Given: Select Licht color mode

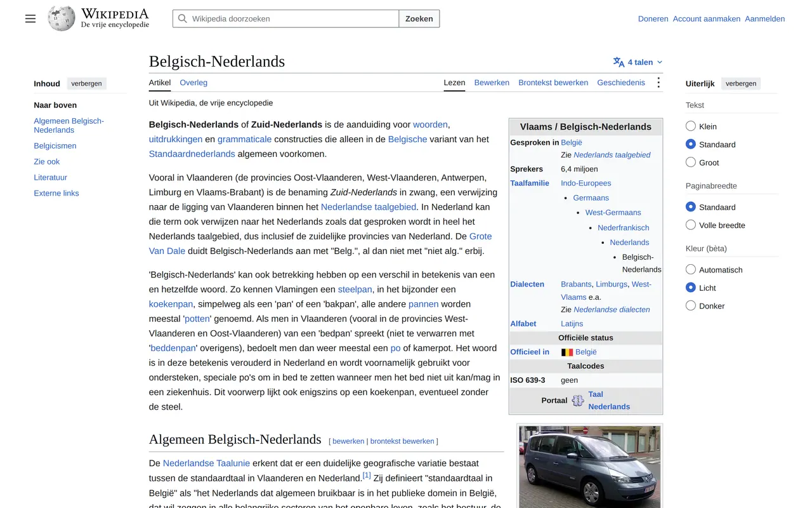Looking at the screenshot, I should tap(691, 288).
